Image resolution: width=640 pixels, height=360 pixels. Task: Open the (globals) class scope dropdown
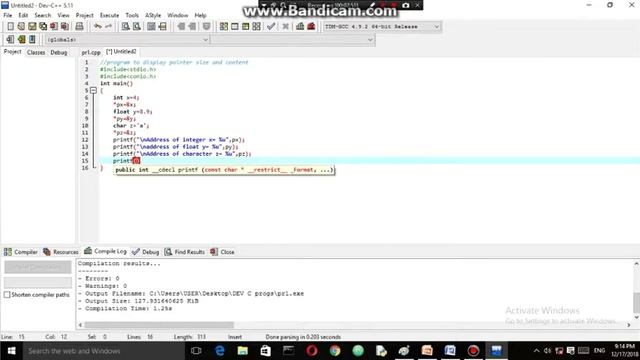[x=127, y=40]
